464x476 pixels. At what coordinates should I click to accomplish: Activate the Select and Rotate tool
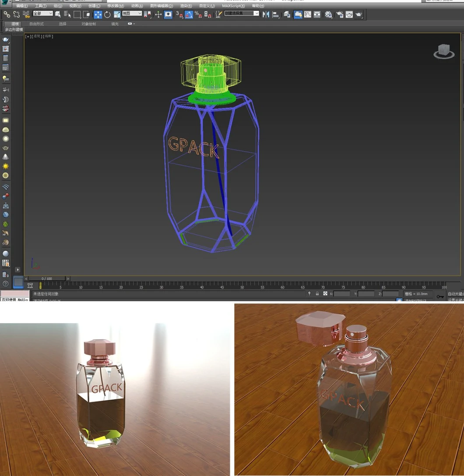107,14
